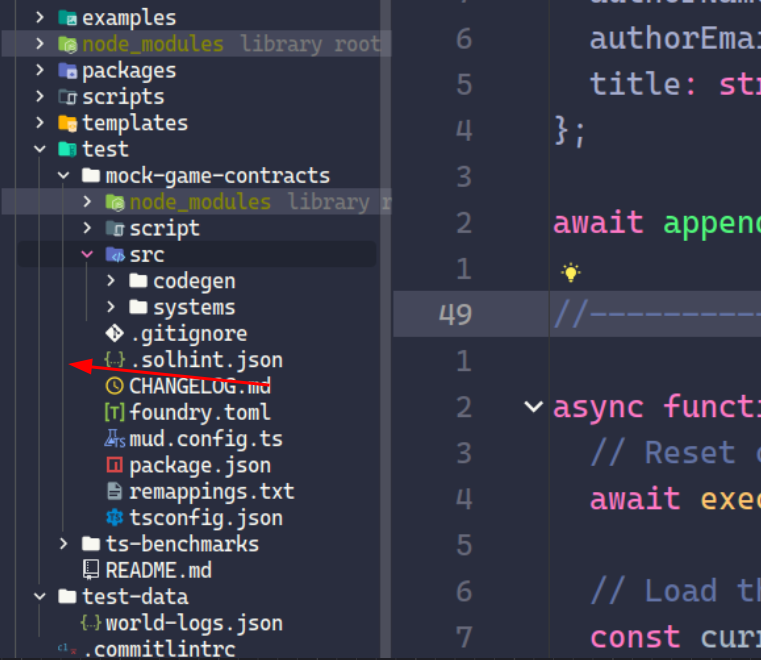Image resolution: width=761 pixels, height=660 pixels.
Task: Click the world-logs.json braces icon
Action: coord(91,623)
